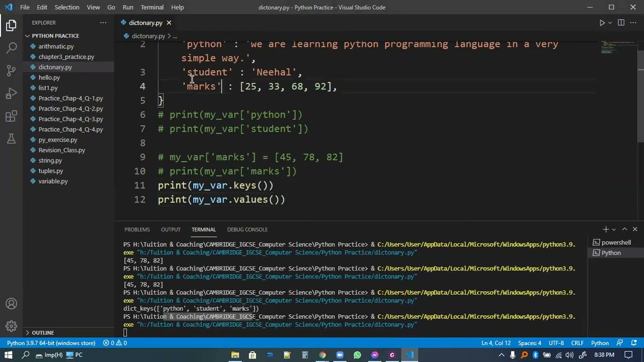Change UTF-8 file encoding

[556, 343]
